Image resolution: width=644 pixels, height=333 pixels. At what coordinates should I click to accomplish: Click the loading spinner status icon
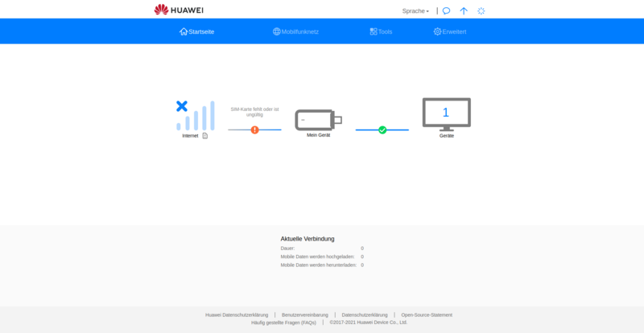point(481,11)
